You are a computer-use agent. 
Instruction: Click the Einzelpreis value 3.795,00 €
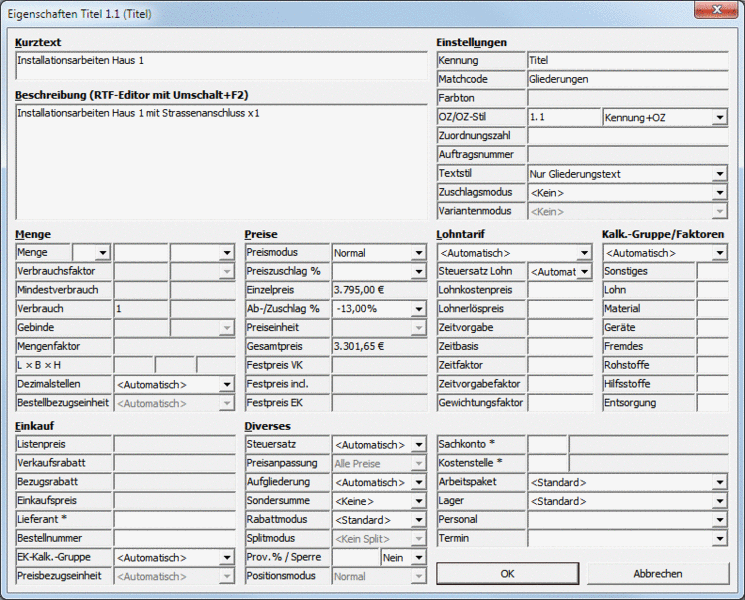click(379, 290)
